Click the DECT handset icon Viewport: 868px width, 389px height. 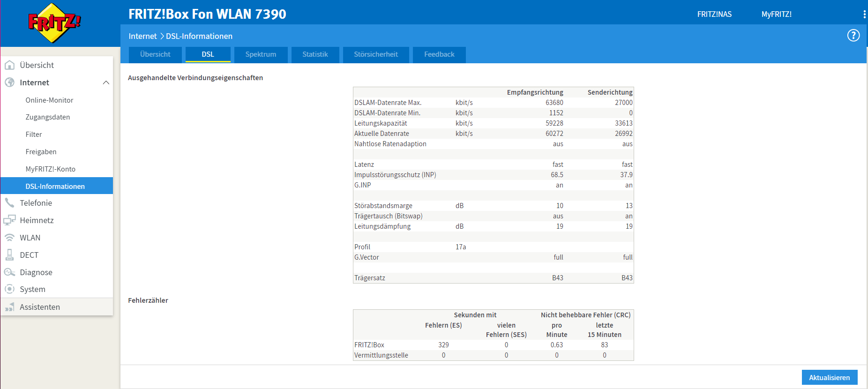[9, 255]
